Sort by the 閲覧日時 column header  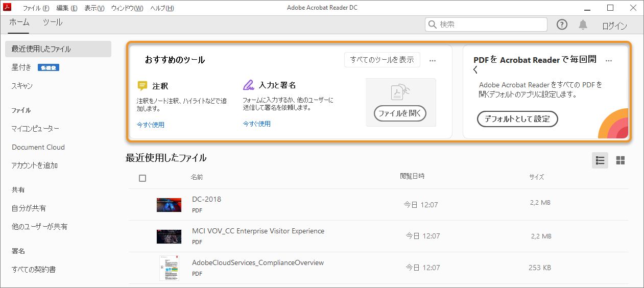point(412,176)
